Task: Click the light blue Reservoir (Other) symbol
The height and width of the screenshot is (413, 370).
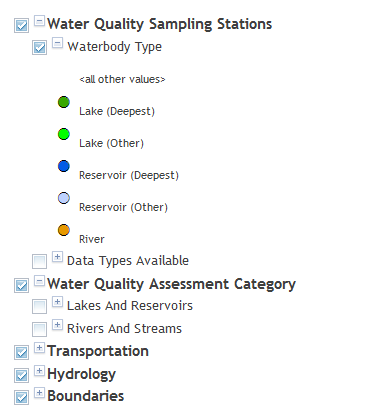Action: [x=64, y=198]
